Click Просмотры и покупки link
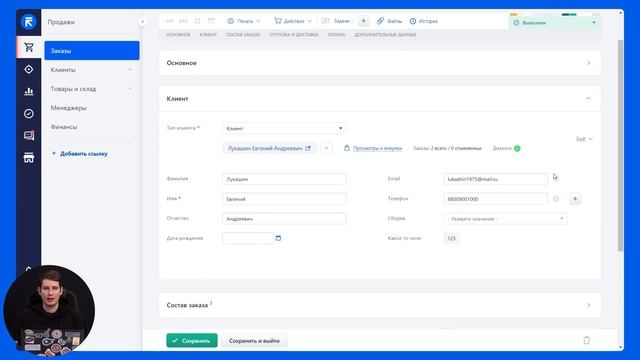 tap(377, 148)
